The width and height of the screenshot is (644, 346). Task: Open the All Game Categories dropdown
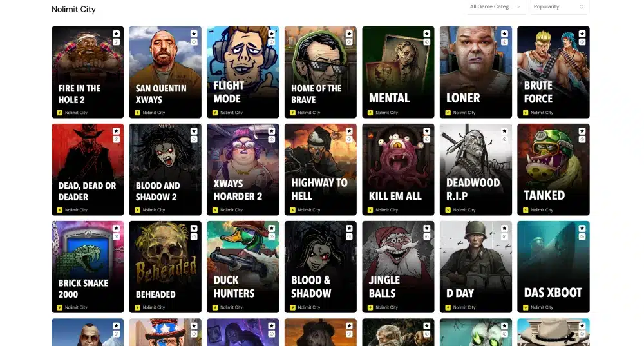(496, 6)
